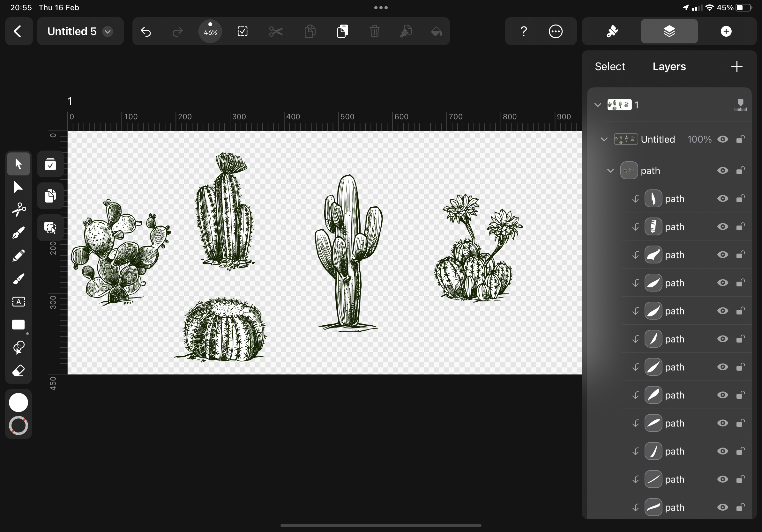This screenshot has height=532, width=762.
Task: Add a new layer with plus button
Action: pos(736,67)
